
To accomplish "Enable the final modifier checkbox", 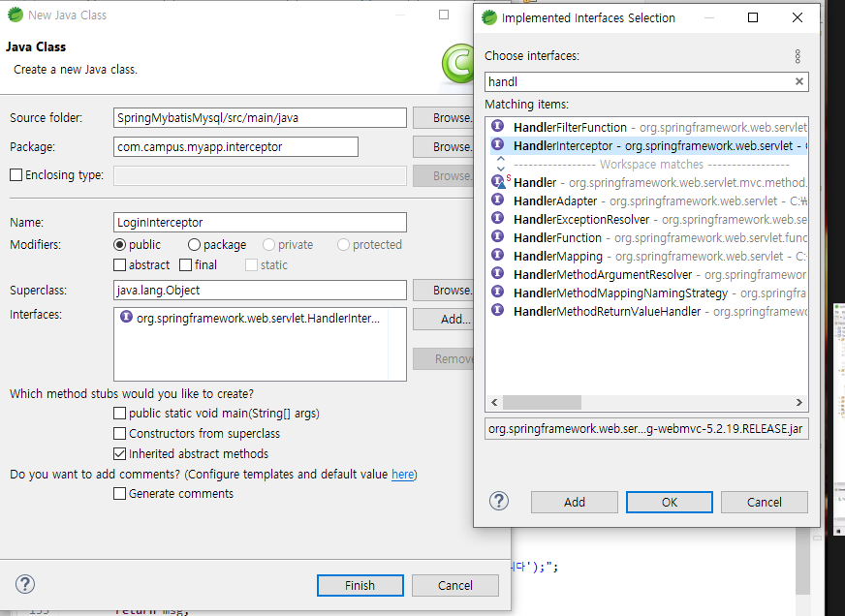I will (x=185, y=265).
